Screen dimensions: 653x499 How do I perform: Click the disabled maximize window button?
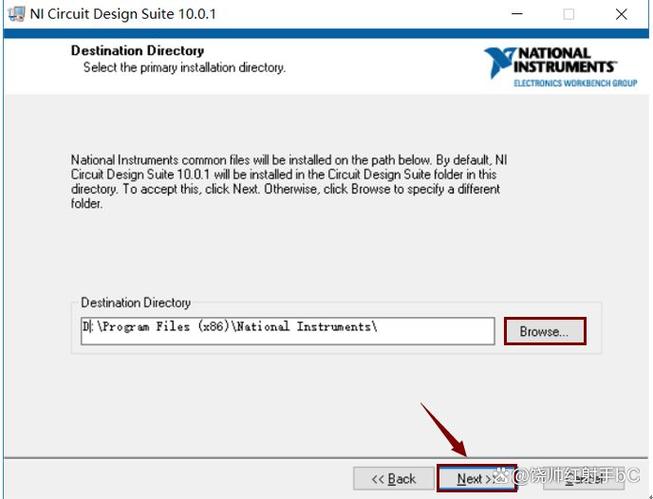tap(568, 14)
